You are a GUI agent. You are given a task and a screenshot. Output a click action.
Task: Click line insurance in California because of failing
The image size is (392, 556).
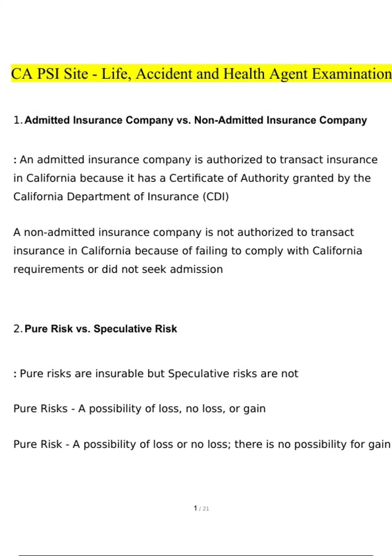click(x=188, y=251)
